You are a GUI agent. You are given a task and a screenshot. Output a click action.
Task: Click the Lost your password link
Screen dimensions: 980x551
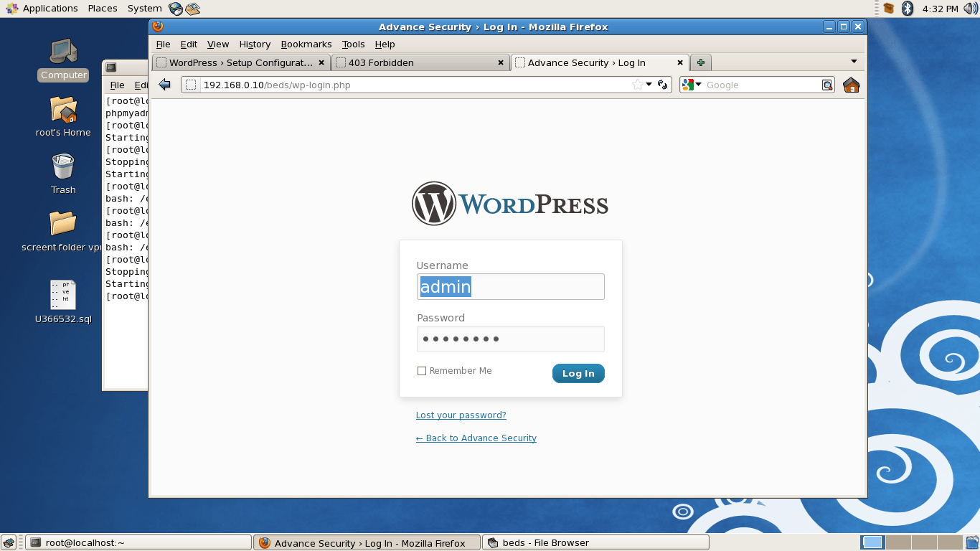click(461, 415)
